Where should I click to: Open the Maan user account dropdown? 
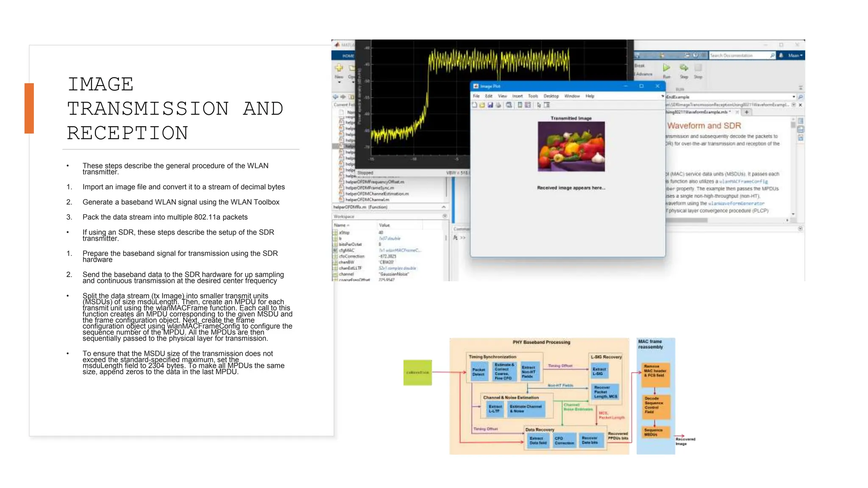(x=795, y=55)
